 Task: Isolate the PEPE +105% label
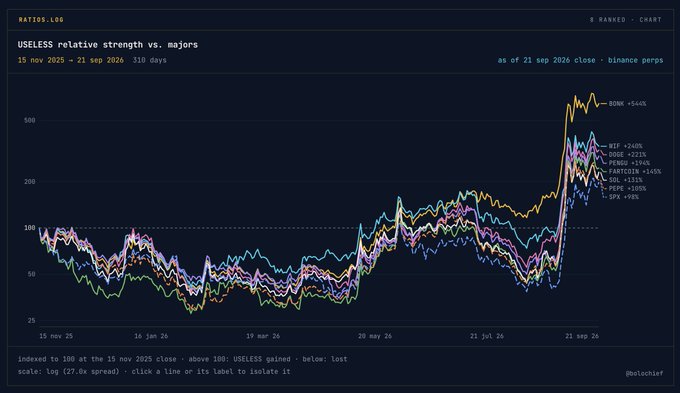(x=627, y=188)
